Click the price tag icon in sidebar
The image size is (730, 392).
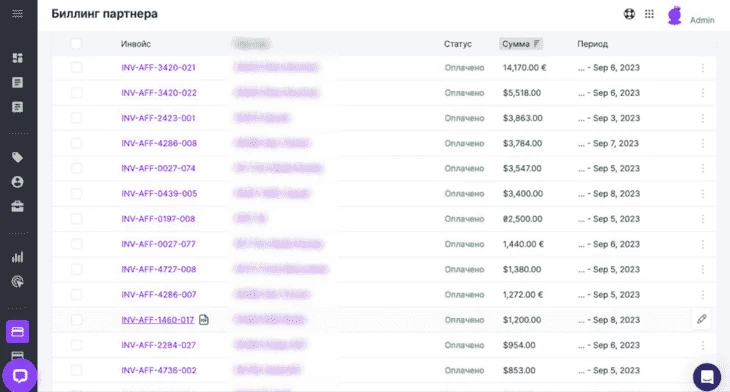tap(17, 157)
